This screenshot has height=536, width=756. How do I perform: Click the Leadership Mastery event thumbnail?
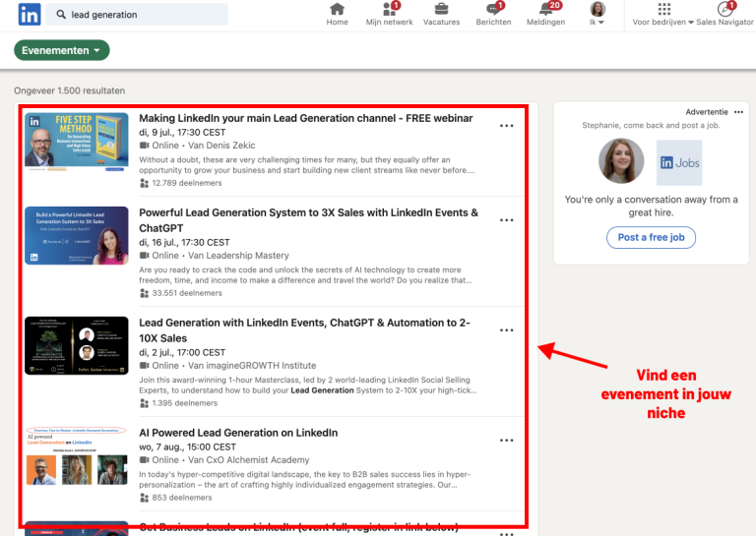(x=77, y=235)
